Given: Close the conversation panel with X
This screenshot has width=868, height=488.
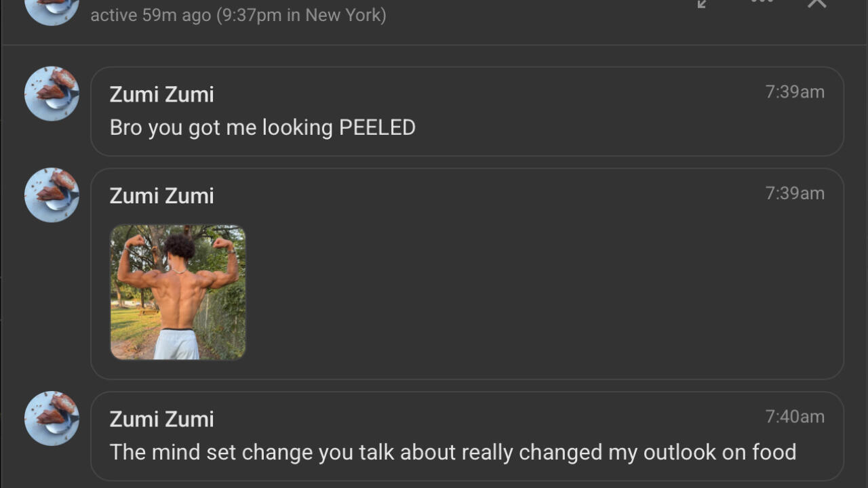Looking at the screenshot, I should (816, 3).
